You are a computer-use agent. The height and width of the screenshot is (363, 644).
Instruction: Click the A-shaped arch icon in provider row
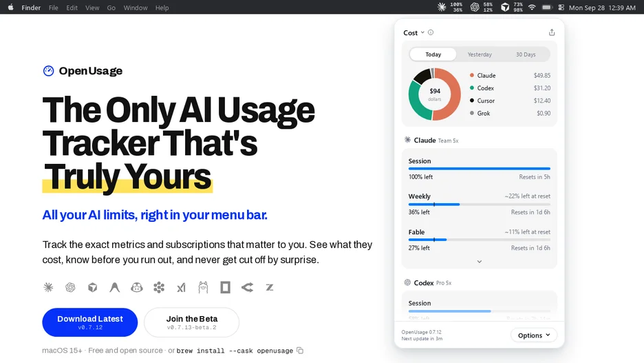pos(115,287)
